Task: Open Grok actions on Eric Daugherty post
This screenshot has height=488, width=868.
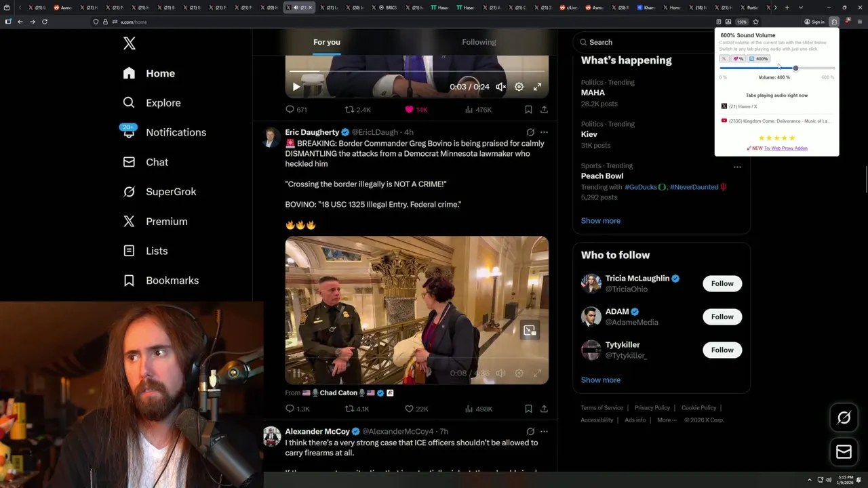Action: click(530, 132)
